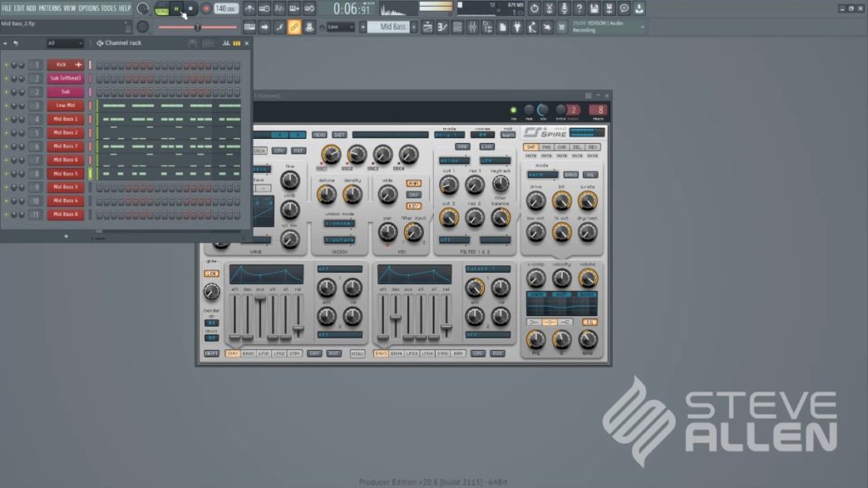This screenshot has width=868, height=488.
Task: Toggle mute LED of Kick channel
Action: (6, 64)
